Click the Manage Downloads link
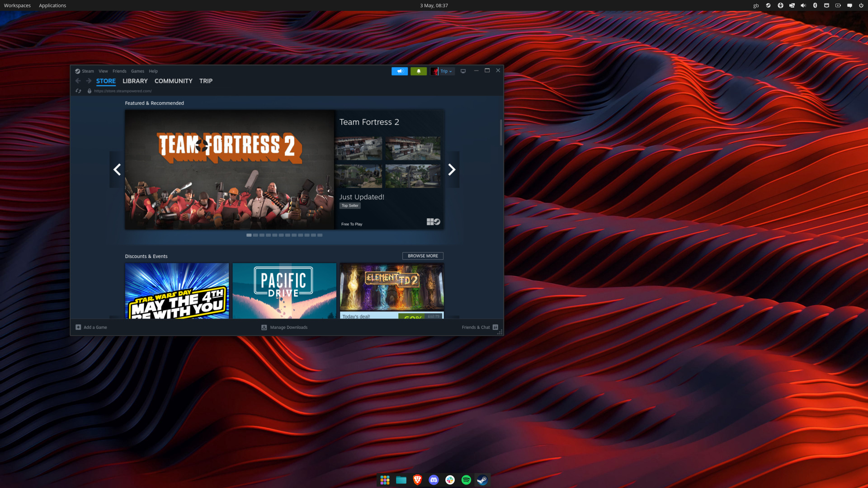Image resolution: width=868 pixels, height=488 pixels. pyautogui.click(x=288, y=327)
